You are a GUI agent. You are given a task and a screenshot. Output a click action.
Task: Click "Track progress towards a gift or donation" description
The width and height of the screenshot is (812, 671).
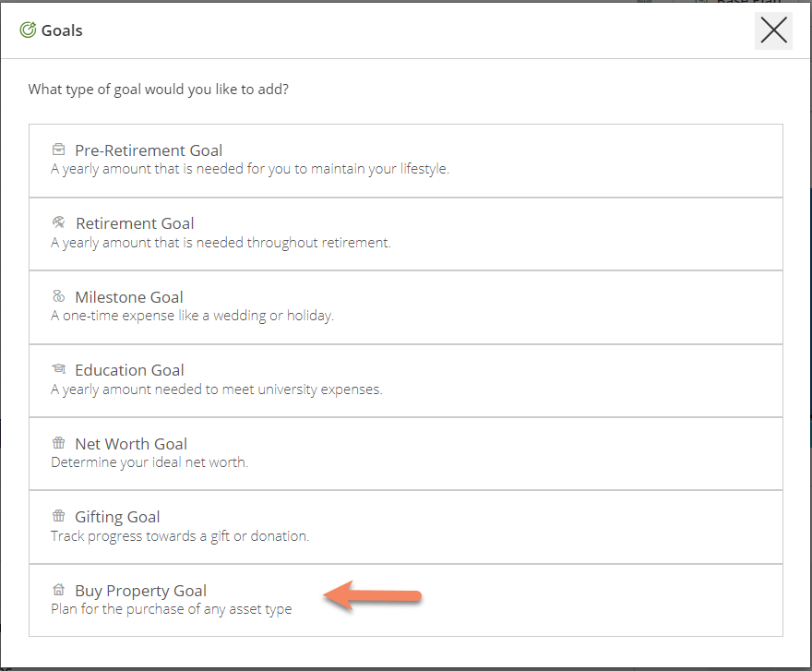pyautogui.click(x=180, y=535)
